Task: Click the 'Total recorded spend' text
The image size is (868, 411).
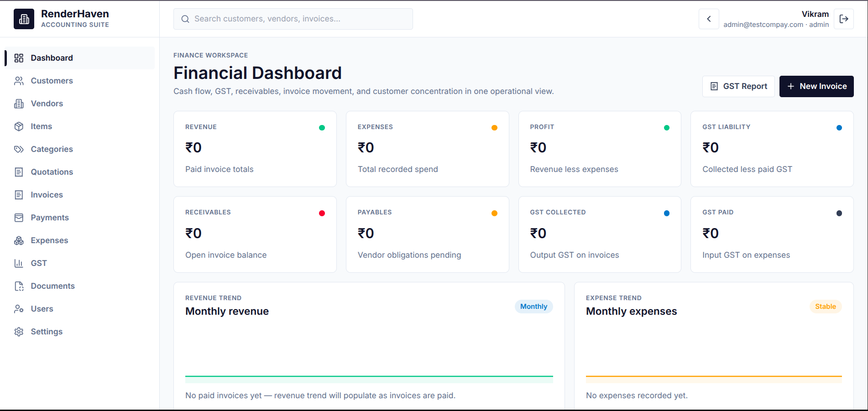Action: (397, 169)
